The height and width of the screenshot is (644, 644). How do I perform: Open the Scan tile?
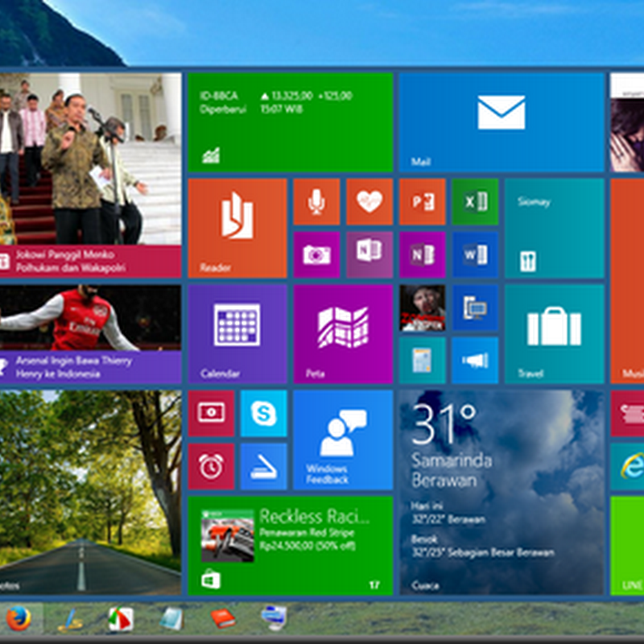click(263, 466)
